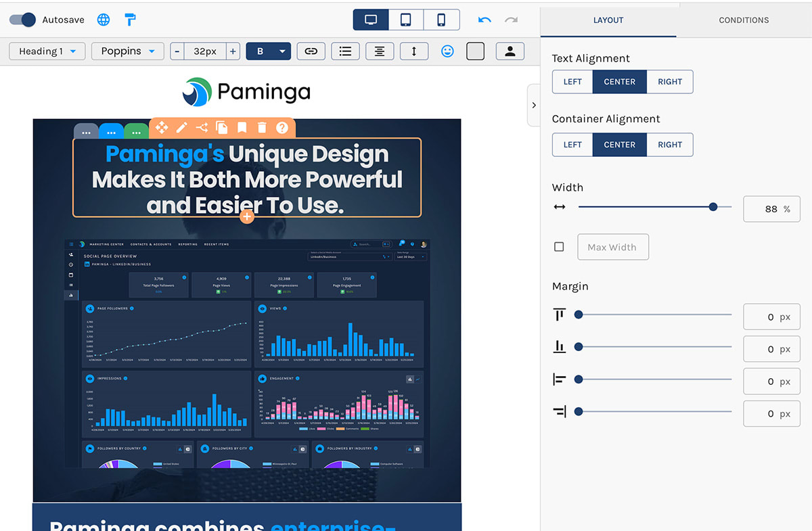This screenshot has width=812, height=531.
Task: Open the Poppins font dropdown
Action: click(128, 51)
